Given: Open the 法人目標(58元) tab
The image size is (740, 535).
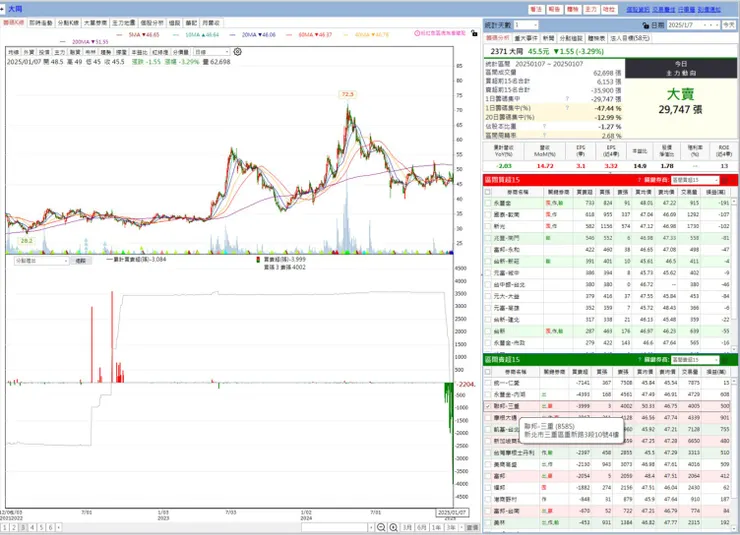Looking at the screenshot, I should pos(630,38).
